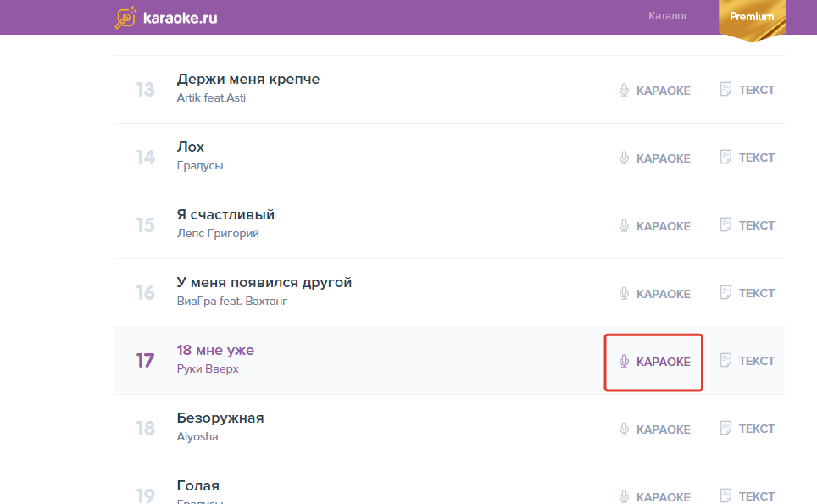The height and width of the screenshot is (504, 817).
Task: Click microphone icon for Держи меня крепче
Action: point(624,90)
